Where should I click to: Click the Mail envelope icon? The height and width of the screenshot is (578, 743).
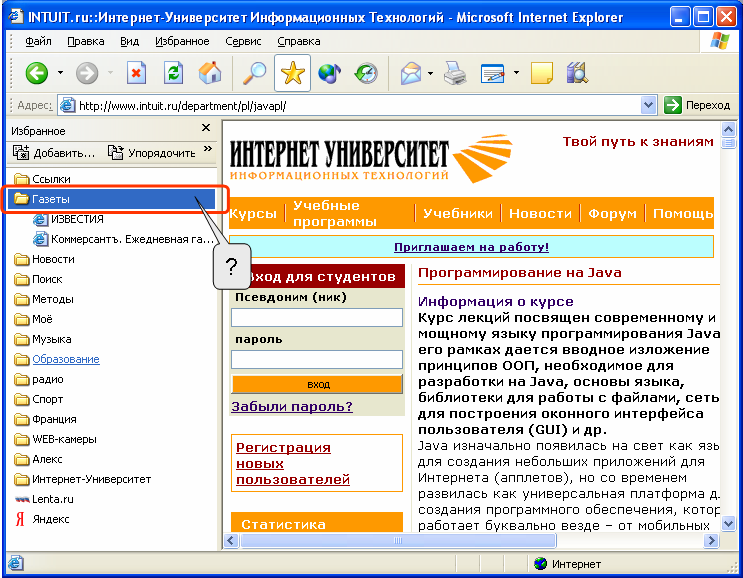(411, 73)
